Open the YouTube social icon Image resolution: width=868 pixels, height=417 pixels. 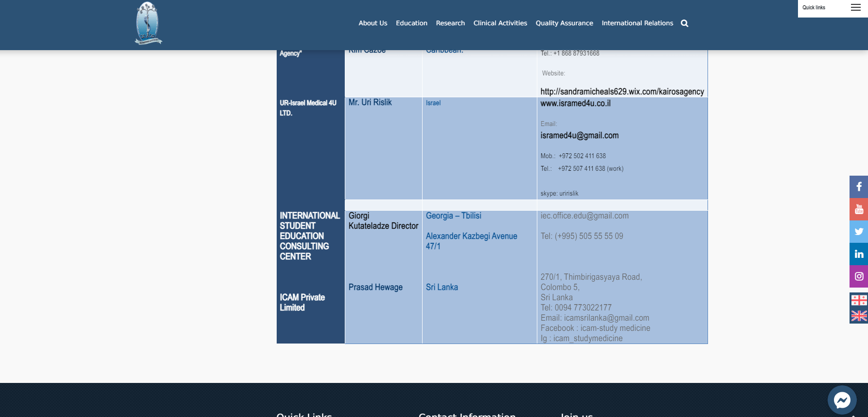[x=859, y=209]
